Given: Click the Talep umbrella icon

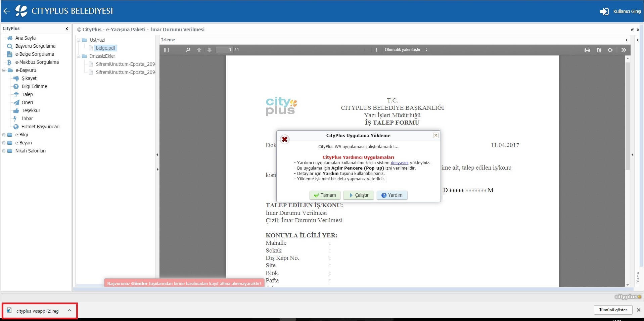Looking at the screenshot, I should pyautogui.click(x=16, y=94).
